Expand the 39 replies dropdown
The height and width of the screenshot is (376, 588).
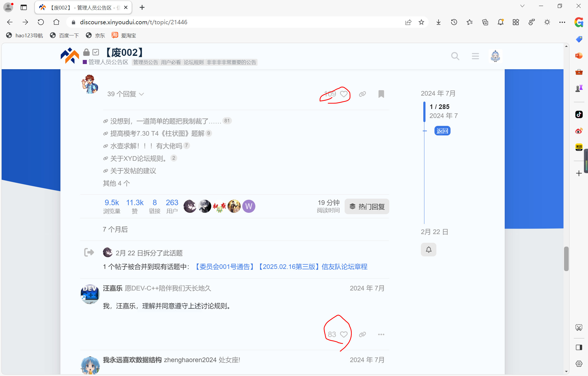125,94
